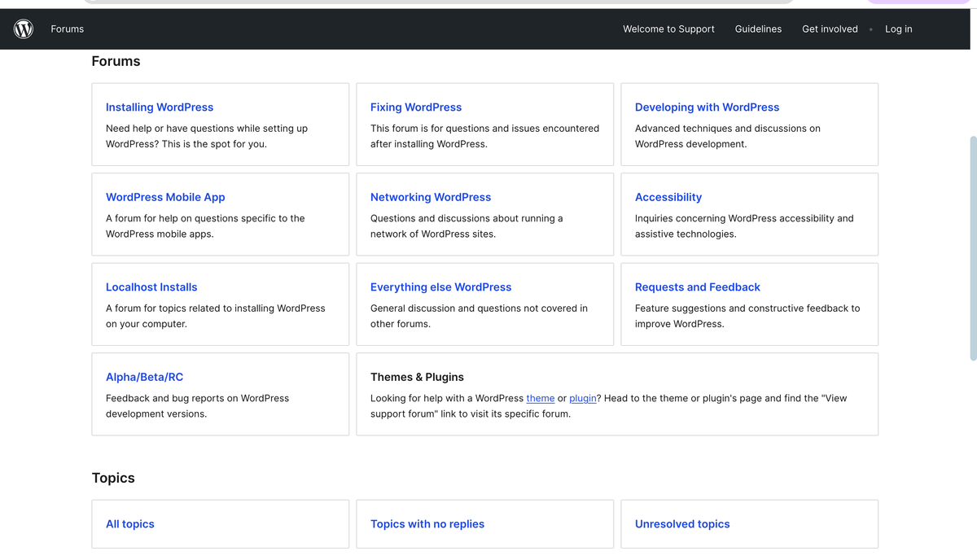The height and width of the screenshot is (560, 977).
Task: Click the 'Topics' section heading
Action: pyautogui.click(x=113, y=478)
